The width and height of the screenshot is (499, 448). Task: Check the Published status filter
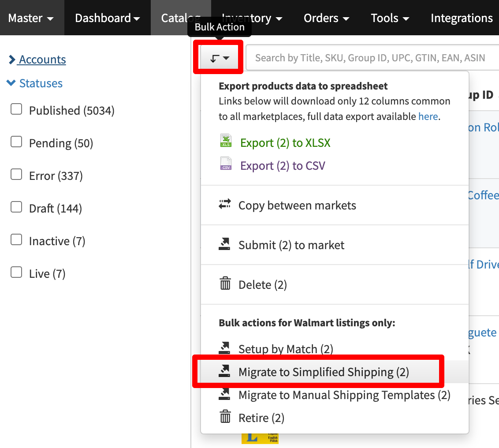click(16, 109)
